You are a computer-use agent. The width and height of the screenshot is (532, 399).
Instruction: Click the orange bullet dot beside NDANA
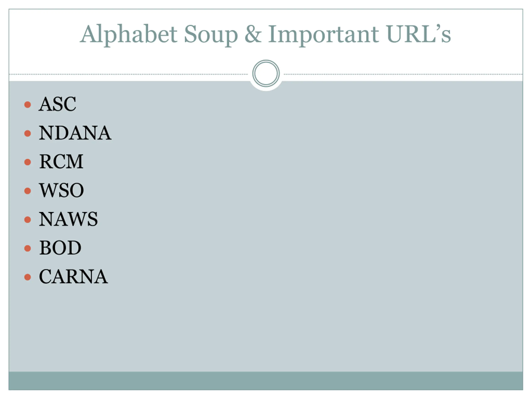28,133
